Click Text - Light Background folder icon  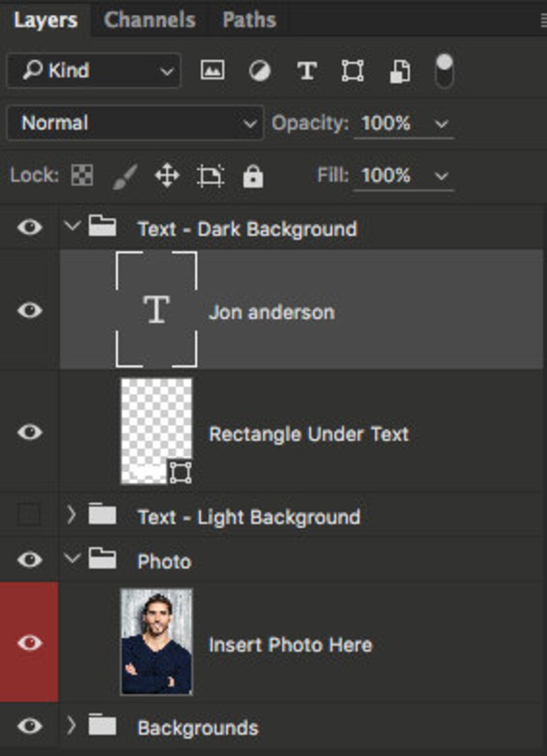[x=102, y=514]
